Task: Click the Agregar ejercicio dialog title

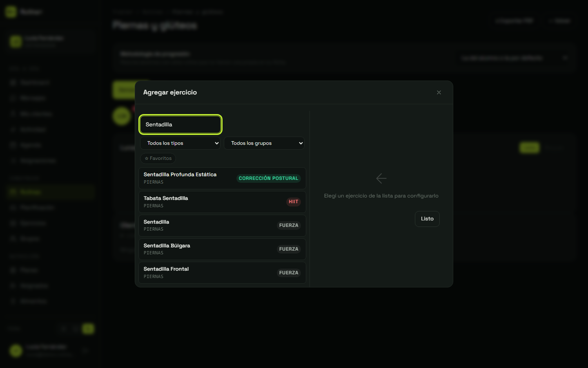Action: (x=170, y=92)
